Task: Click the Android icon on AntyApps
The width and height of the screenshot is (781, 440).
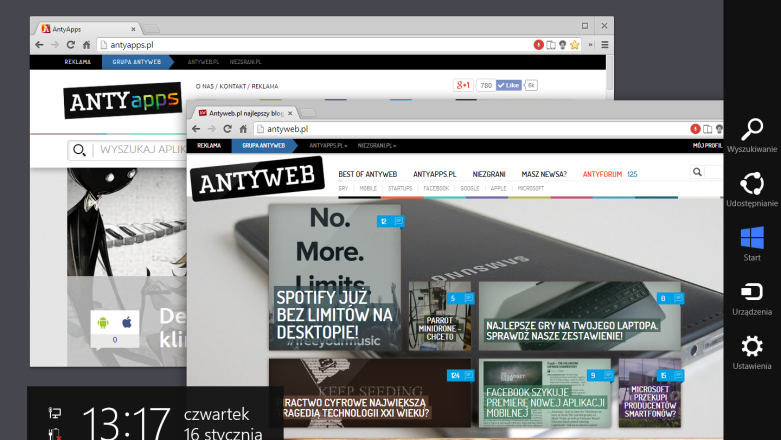Action: point(103,322)
